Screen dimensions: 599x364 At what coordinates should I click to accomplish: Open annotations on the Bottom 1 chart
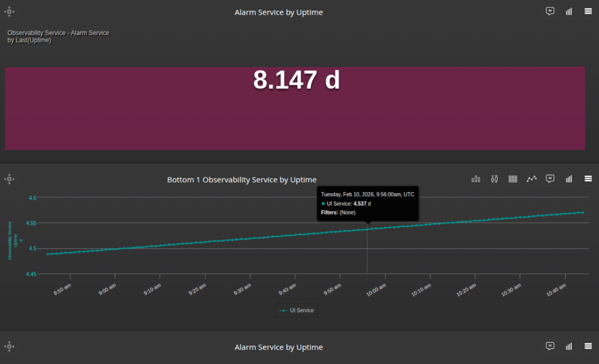(550, 179)
